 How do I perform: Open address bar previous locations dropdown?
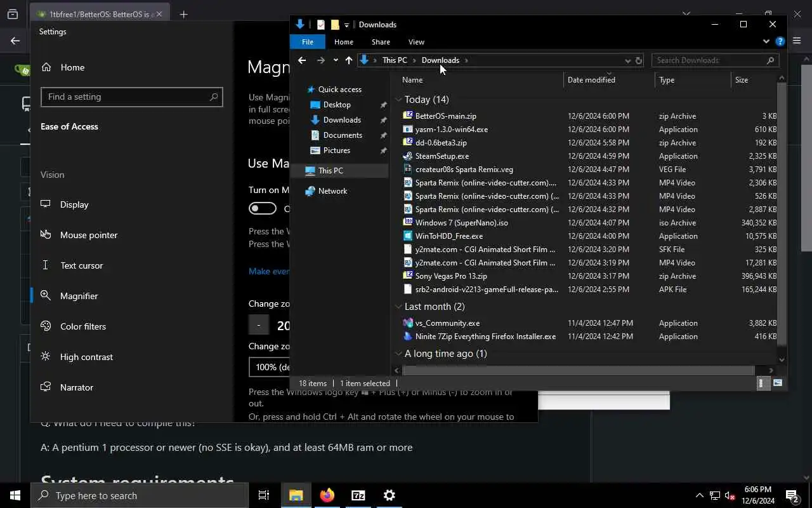627,60
